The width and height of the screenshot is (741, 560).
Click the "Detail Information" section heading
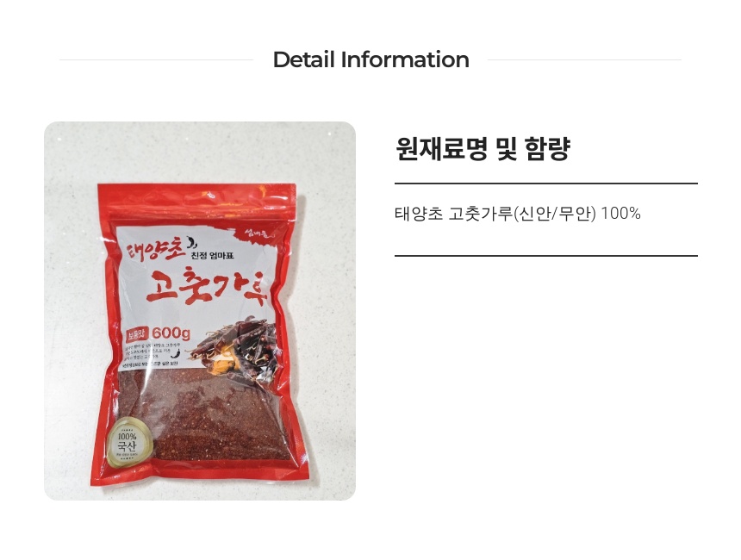tap(370, 59)
